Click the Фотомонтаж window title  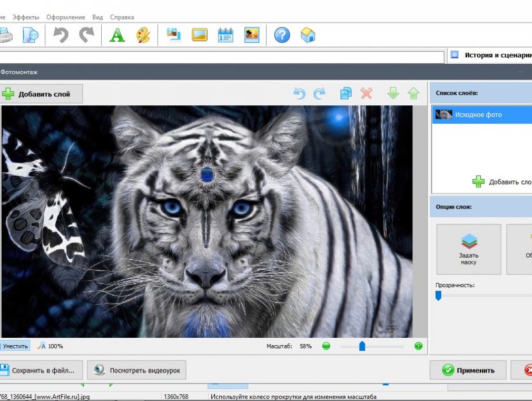pos(19,72)
